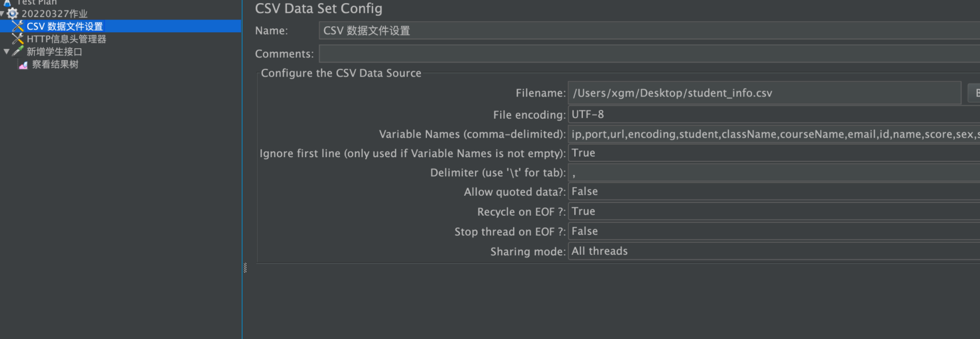This screenshot has width=980, height=339.
Task: Click the chart icon of 察看结果树 listener
Action: point(23,65)
